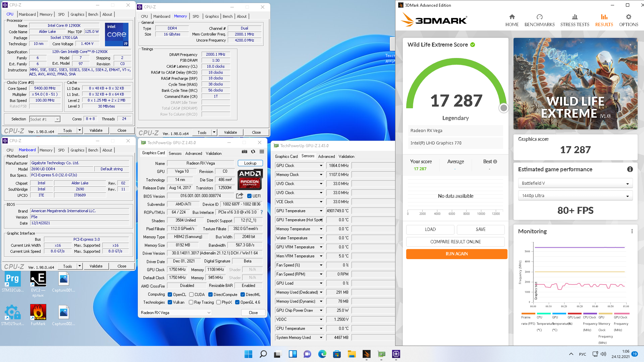
Task: Click the GPU Temperature value field
Action: click(x=338, y=211)
